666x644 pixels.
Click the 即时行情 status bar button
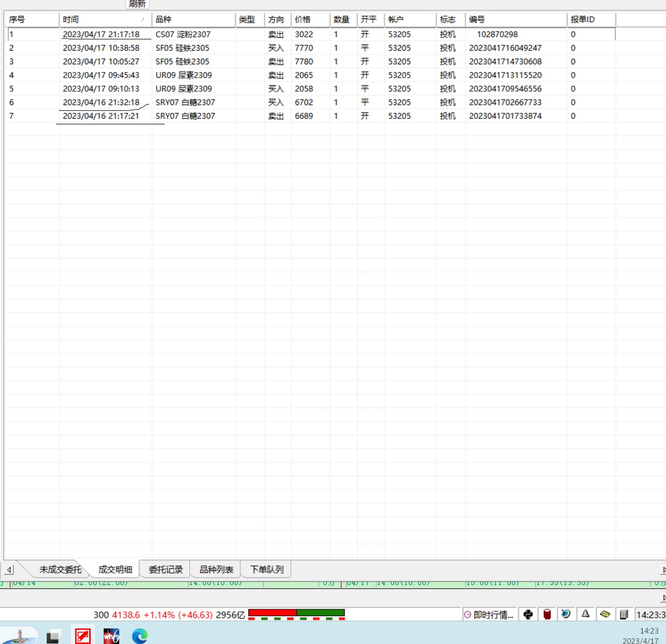[489, 615]
